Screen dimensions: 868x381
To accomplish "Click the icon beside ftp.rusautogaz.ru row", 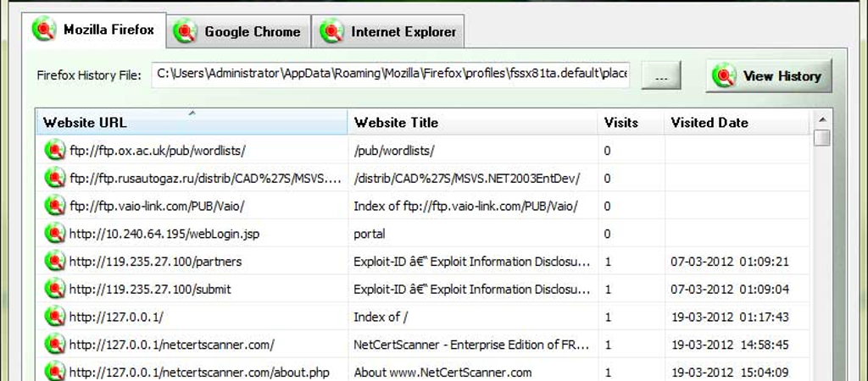I will click(55, 178).
